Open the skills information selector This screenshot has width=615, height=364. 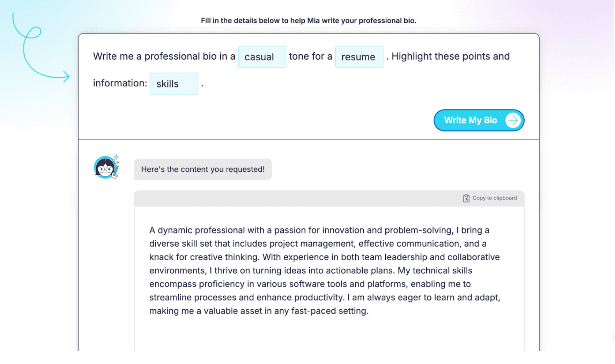(174, 84)
